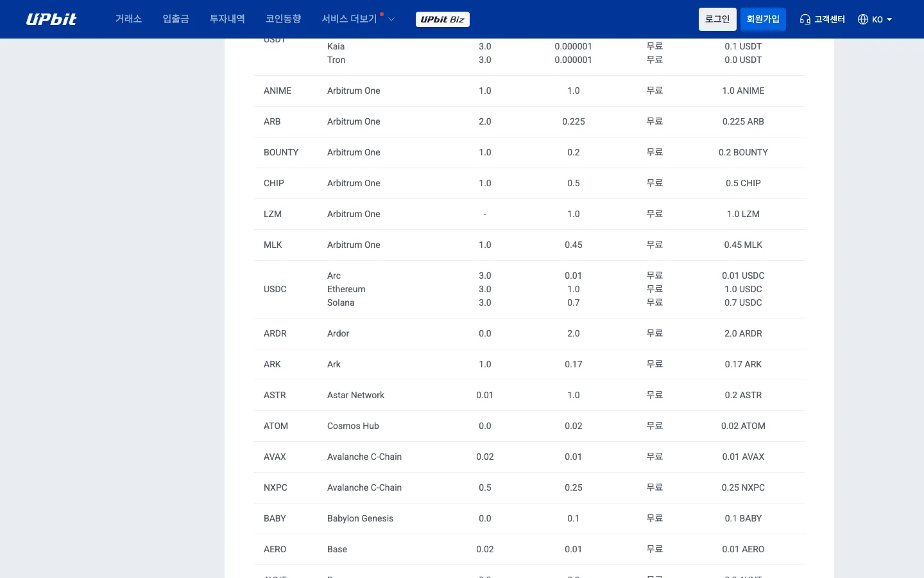Click the 0.25 NXPC fee value
The width and height of the screenshot is (924, 578).
click(743, 487)
